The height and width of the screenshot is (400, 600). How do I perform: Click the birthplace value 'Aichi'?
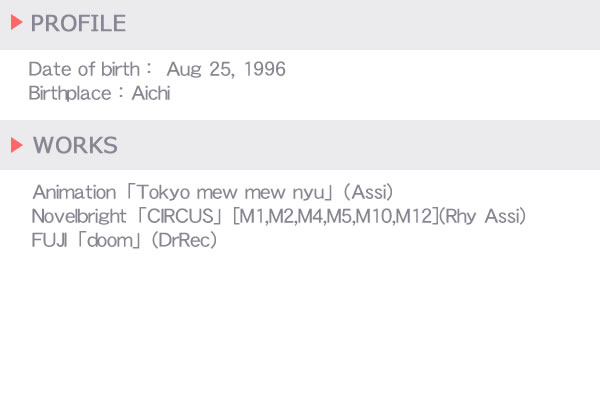click(x=151, y=93)
